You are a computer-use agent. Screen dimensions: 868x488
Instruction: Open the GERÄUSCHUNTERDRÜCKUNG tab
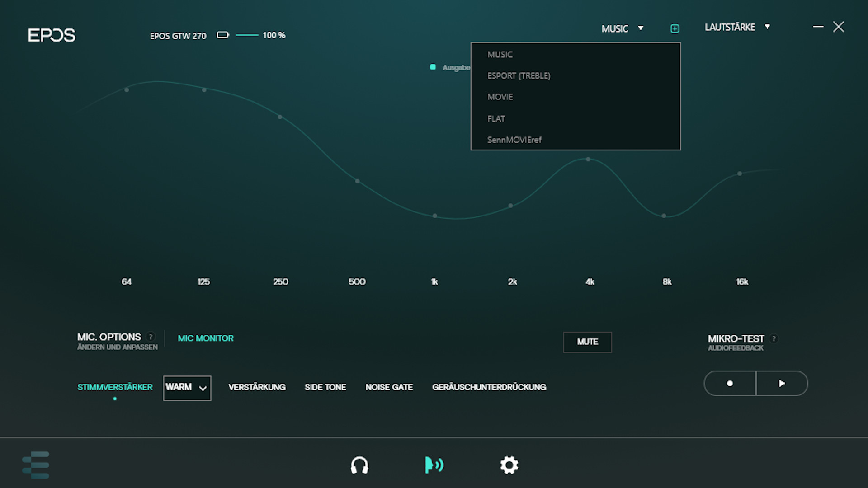pyautogui.click(x=489, y=387)
